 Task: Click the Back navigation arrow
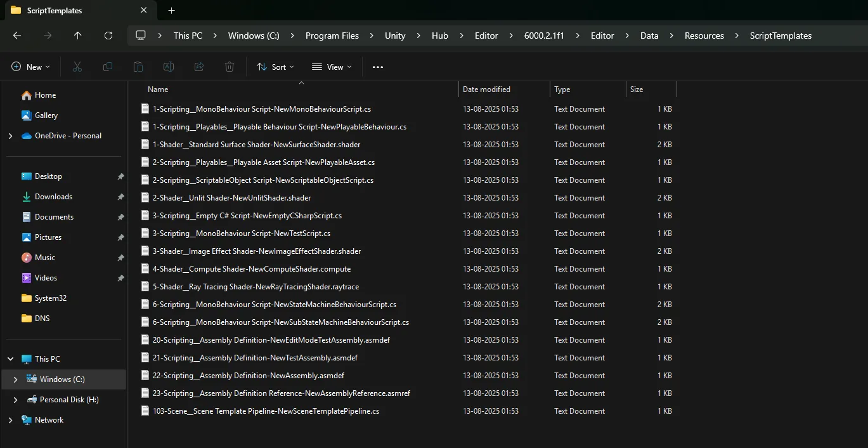[x=17, y=36]
